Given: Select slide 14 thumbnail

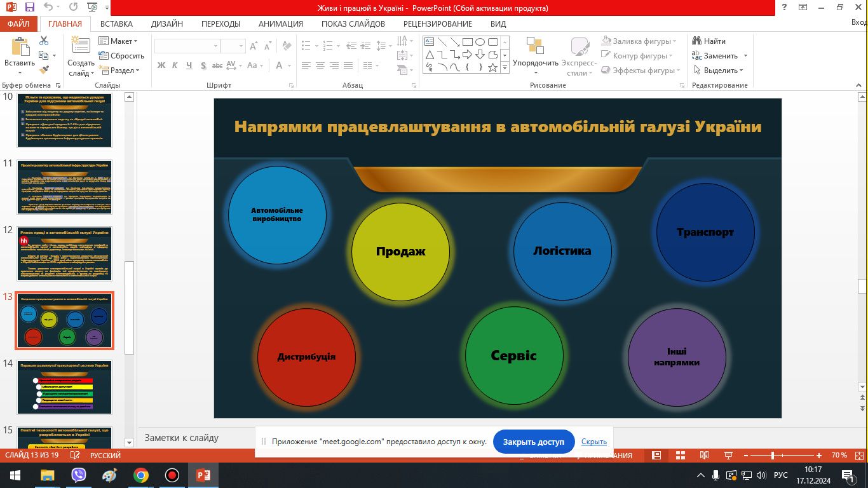Looking at the screenshot, I should 64,387.
